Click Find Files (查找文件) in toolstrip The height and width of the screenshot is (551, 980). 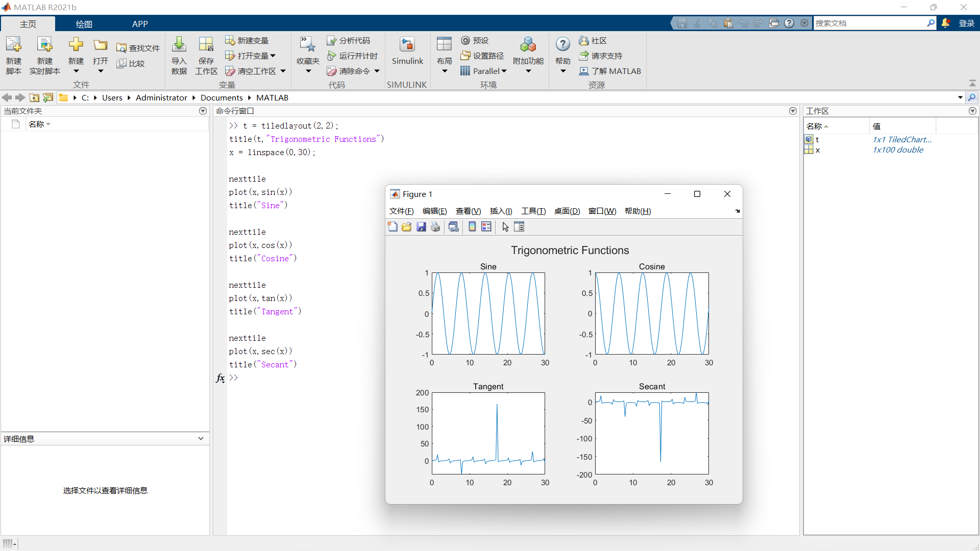(138, 48)
